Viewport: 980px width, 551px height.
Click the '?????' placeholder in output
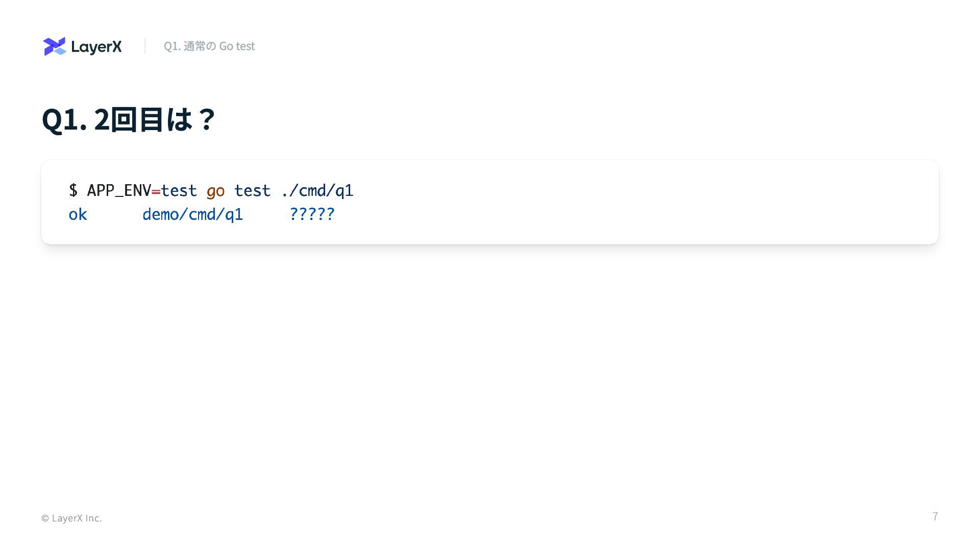[x=312, y=214]
